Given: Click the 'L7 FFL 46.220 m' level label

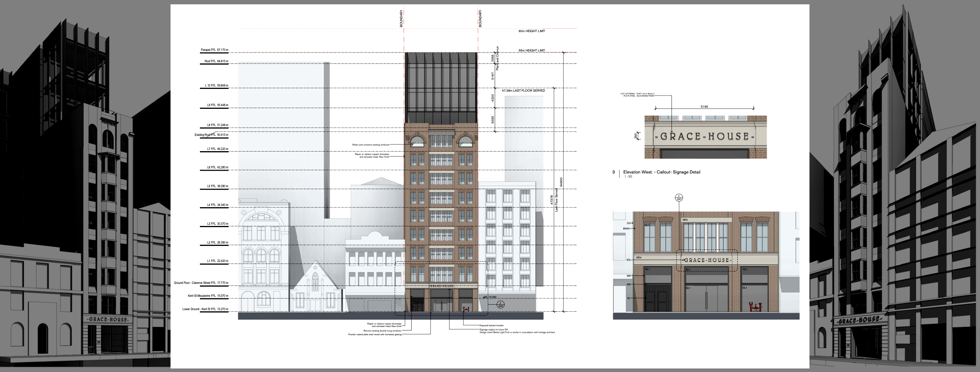Looking at the screenshot, I should (217, 149).
